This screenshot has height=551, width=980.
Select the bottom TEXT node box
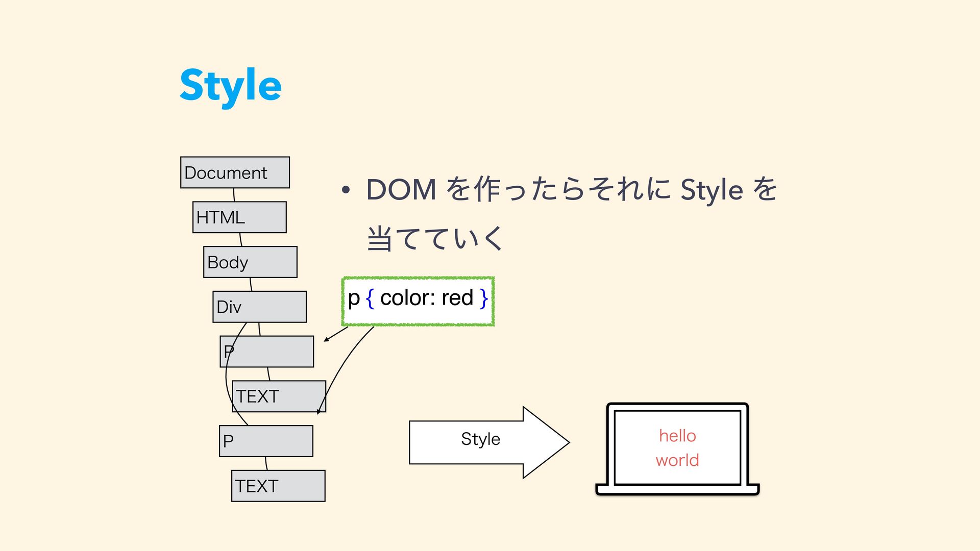pos(278,486)
